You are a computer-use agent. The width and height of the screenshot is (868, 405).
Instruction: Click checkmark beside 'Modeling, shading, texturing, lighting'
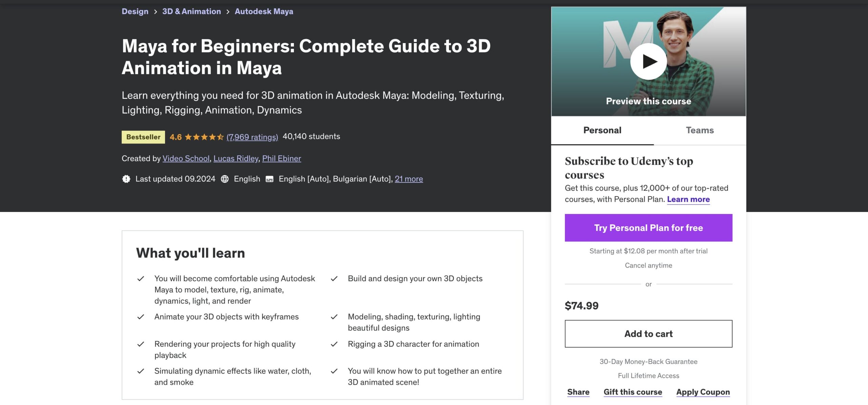(x=334, y=317)
